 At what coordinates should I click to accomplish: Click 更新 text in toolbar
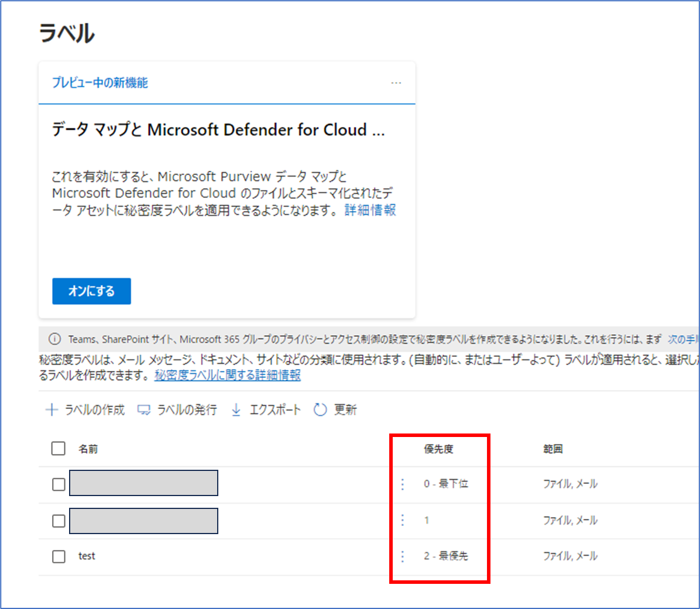(x=345, y=410)
